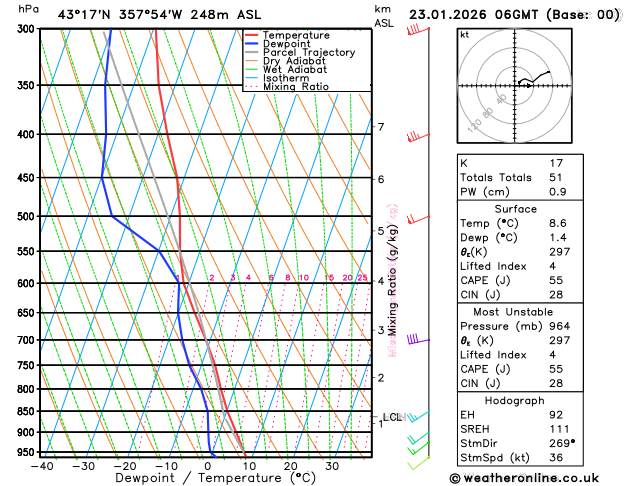
Task: Click the Surface CIN (J) value 28
Action: click(x=556, y=295)
